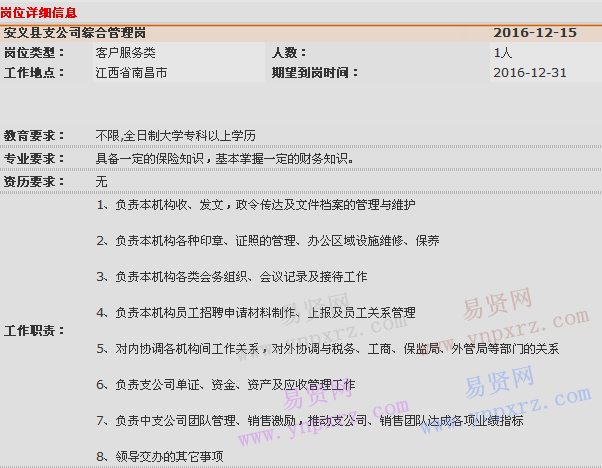This screenshot has height=468, width=602.
Task: Select duty 1 about 收、发文 and 文件档案
Action: point(256,205)
